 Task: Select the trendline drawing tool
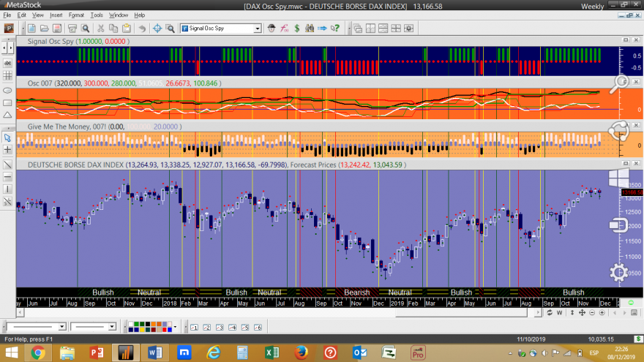tap(7, 165)
